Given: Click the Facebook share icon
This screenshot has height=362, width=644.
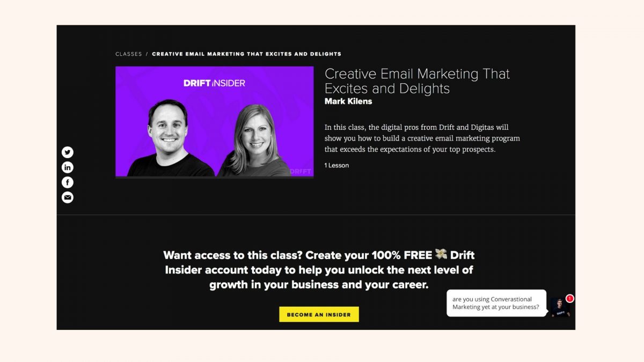Looking at the screenshot, I should coord(68,182).
